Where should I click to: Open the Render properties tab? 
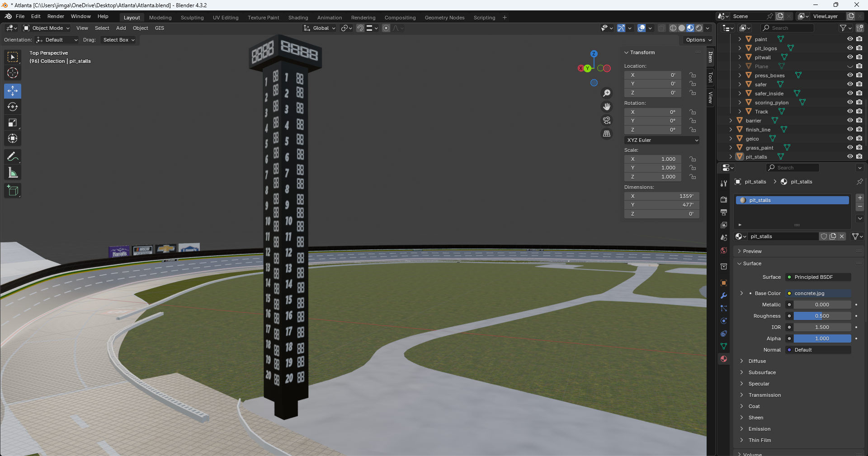click(x=724, y=200)
